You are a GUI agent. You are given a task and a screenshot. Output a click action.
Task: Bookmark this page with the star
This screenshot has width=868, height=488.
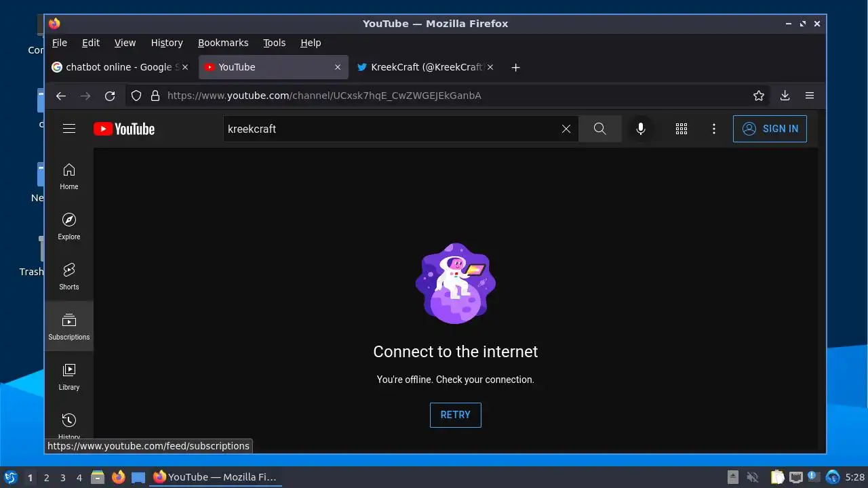[759, 96]
